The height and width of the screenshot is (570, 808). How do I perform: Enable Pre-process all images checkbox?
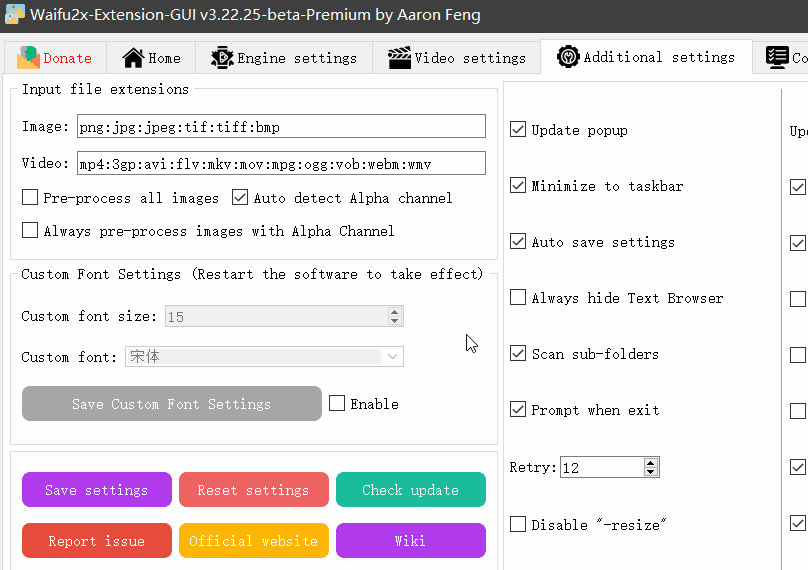click(30, 197)
